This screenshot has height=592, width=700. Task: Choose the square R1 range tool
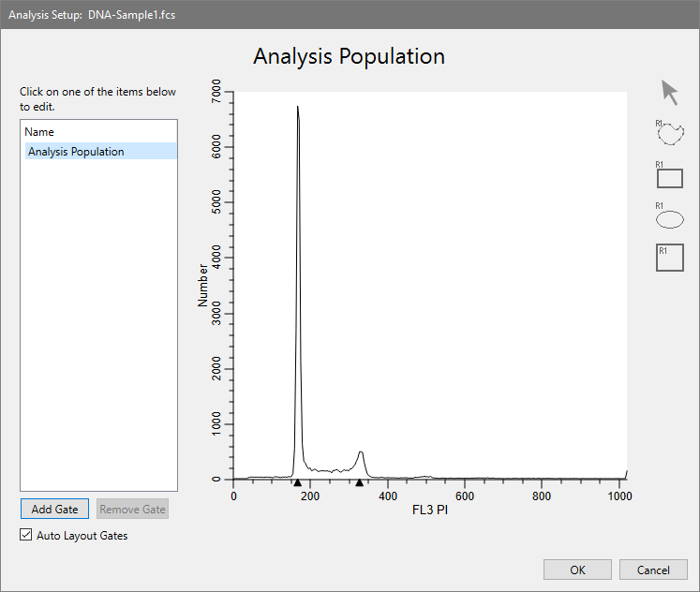(x=670, y=258)
